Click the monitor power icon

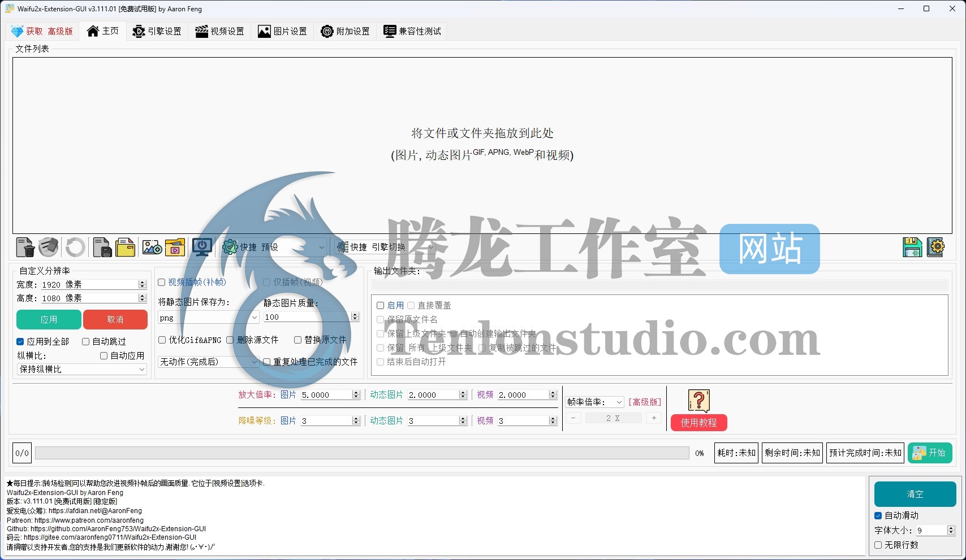(202, 248)
